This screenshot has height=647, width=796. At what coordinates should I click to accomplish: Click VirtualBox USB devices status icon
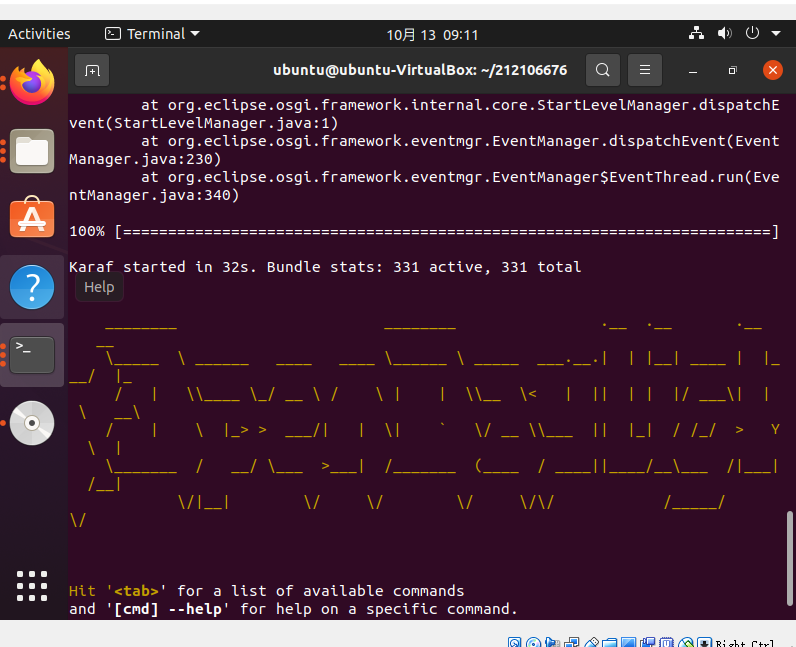591,642
